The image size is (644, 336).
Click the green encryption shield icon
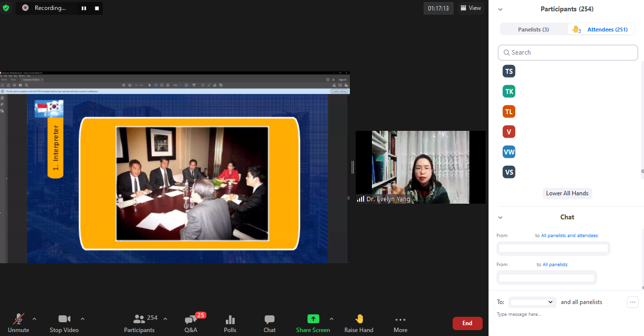tap(6, 8)
